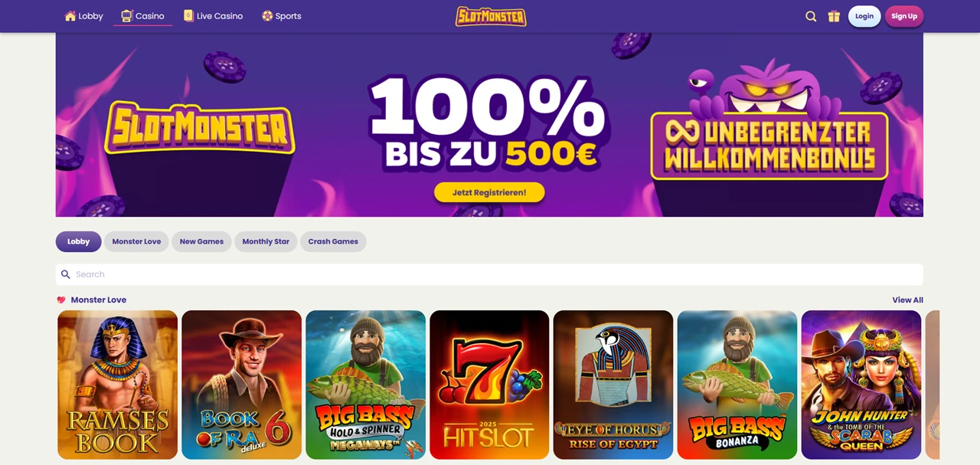Viewport: 980px width, 465px height.
Task: Open the View All link
Action: coord(907,300)
